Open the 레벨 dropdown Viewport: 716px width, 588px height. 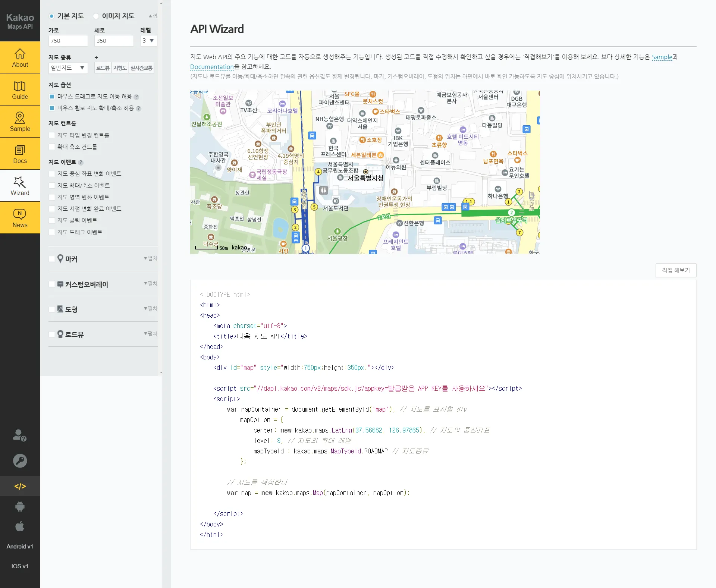point(148,41)
